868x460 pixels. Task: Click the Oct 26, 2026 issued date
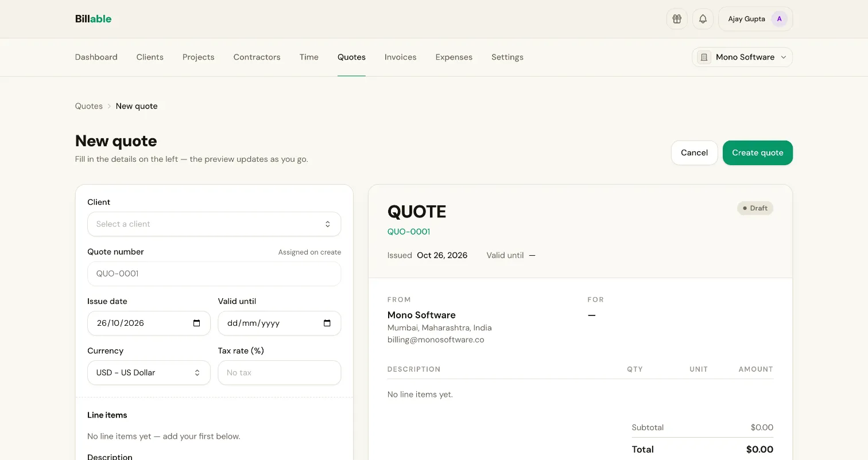[442, 255]
